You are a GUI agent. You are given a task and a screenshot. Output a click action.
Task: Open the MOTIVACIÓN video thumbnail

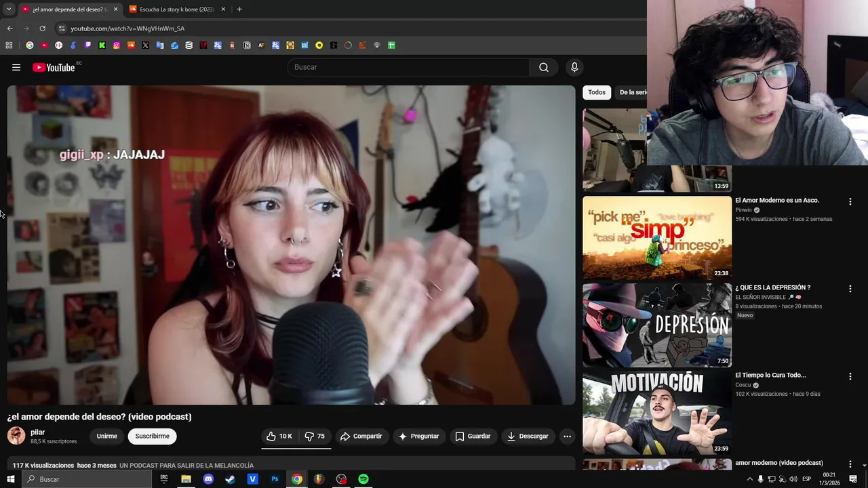[657, 413]
